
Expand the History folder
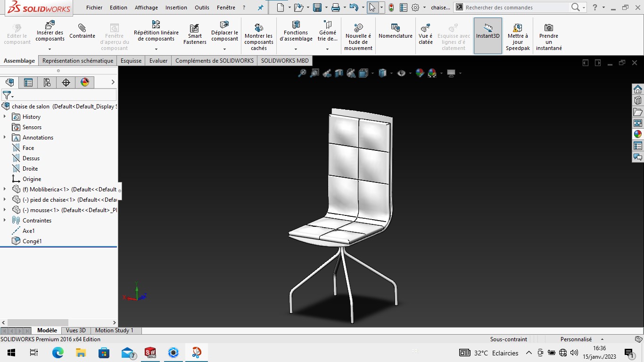pos(5,116)
